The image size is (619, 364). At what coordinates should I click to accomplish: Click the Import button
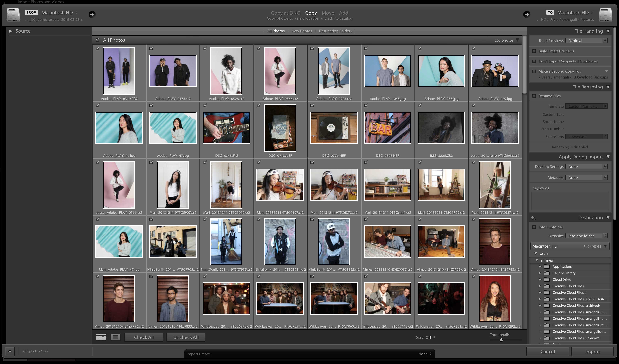[x=592, y=351]
